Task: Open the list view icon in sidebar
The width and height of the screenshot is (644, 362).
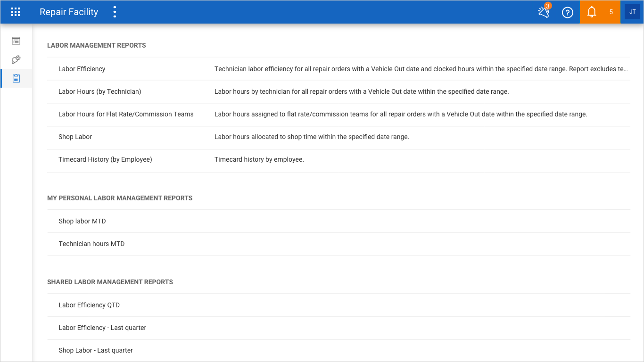Action: click(x=16, y=41)
